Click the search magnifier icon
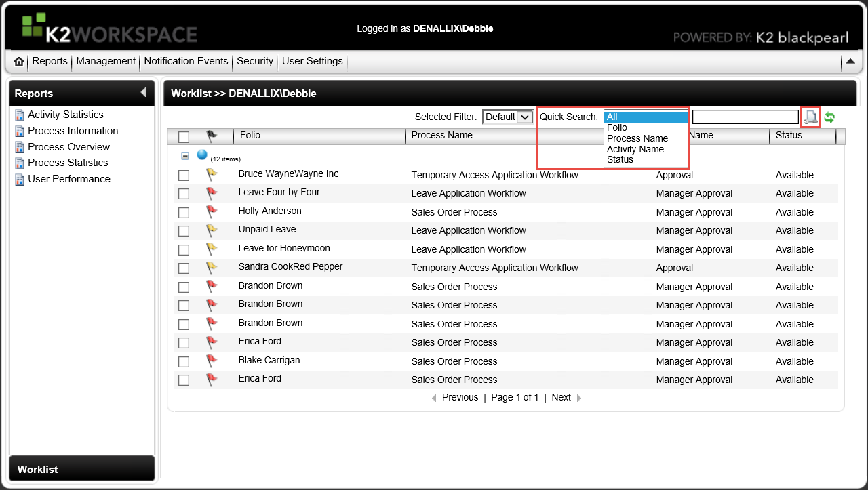868x490 pixels. click(811, 117)
